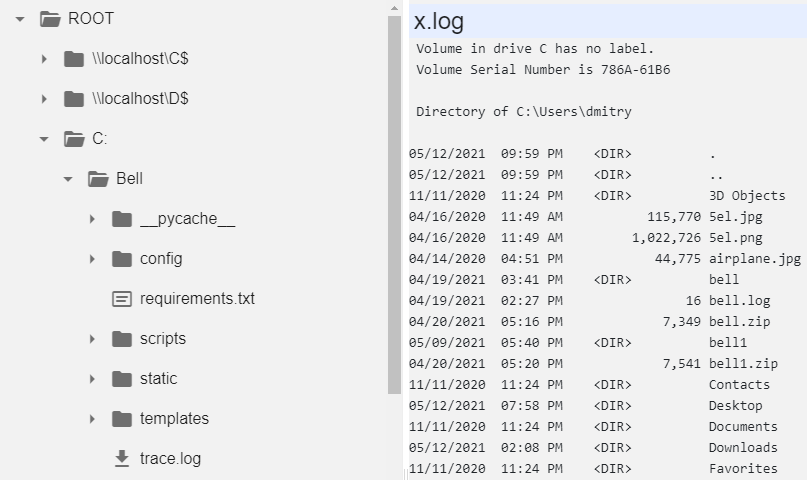The image size is (807, 480).
Task: Expand the config folder arrow
Action: (92, 259)
